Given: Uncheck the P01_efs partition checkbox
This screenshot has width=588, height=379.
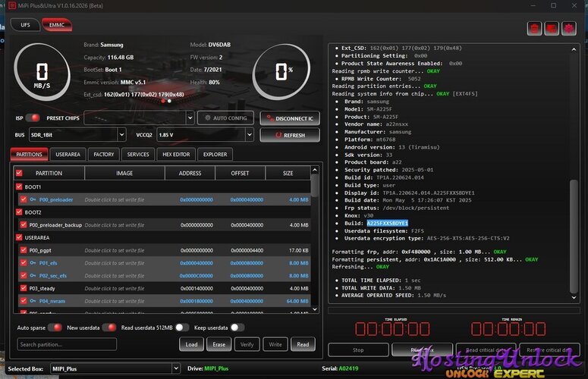Looking at the screenshot, I should [x=24, y=263].
